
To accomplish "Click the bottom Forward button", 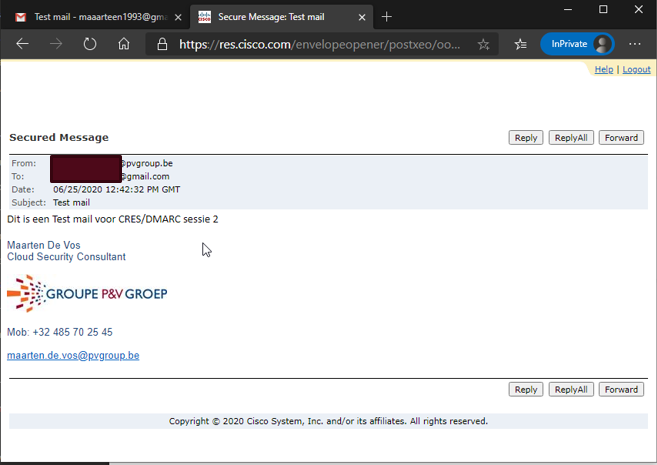I will (x=621, y=390).
